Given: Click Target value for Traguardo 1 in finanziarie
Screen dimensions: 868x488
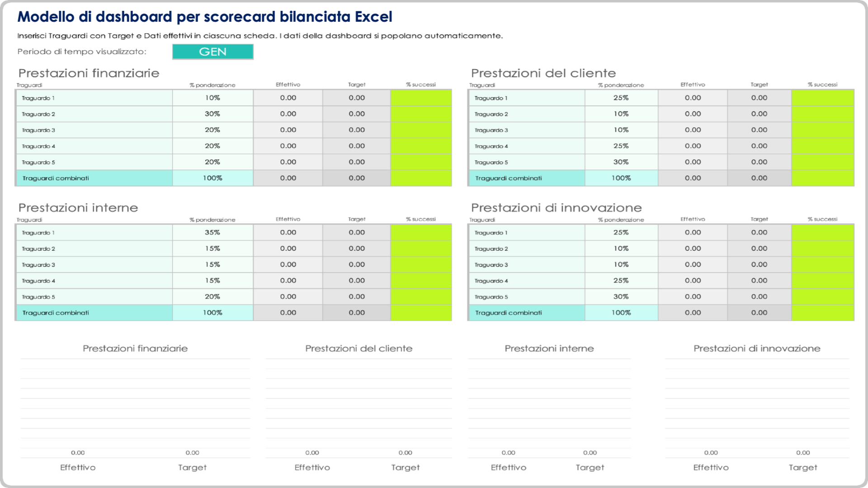Looking at the screenshot, I should click(x=357, y=98).
